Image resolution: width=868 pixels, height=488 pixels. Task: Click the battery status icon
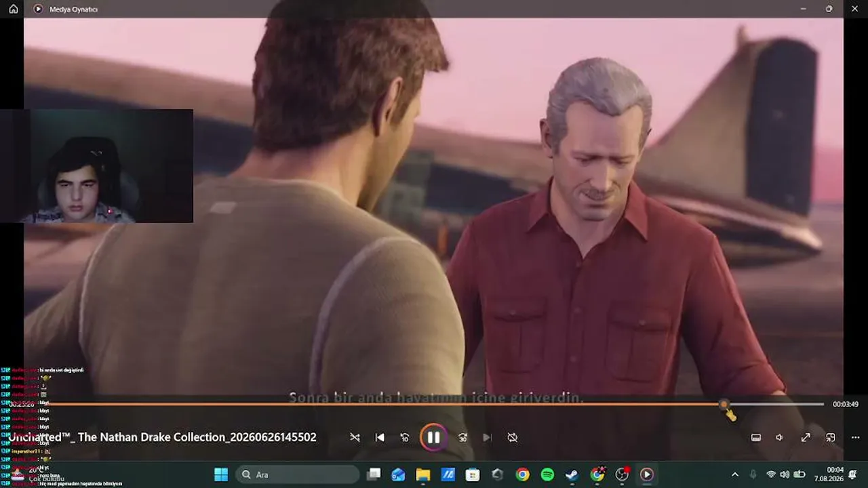[800, 474]
